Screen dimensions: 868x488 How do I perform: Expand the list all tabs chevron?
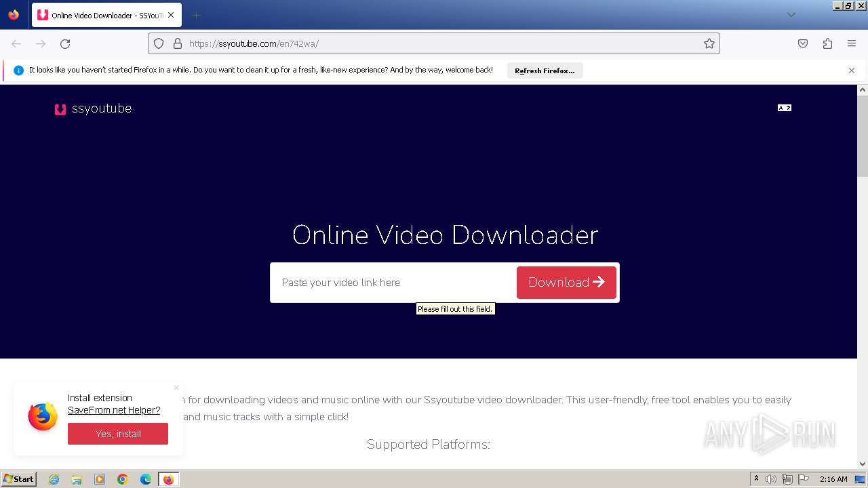(x=791, y=15)
